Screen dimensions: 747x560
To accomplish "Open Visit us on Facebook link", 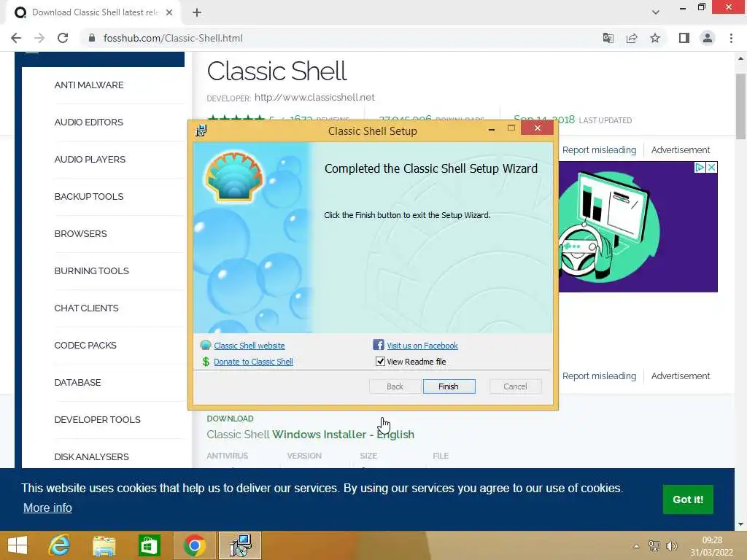I will click(x=422, y=346).
